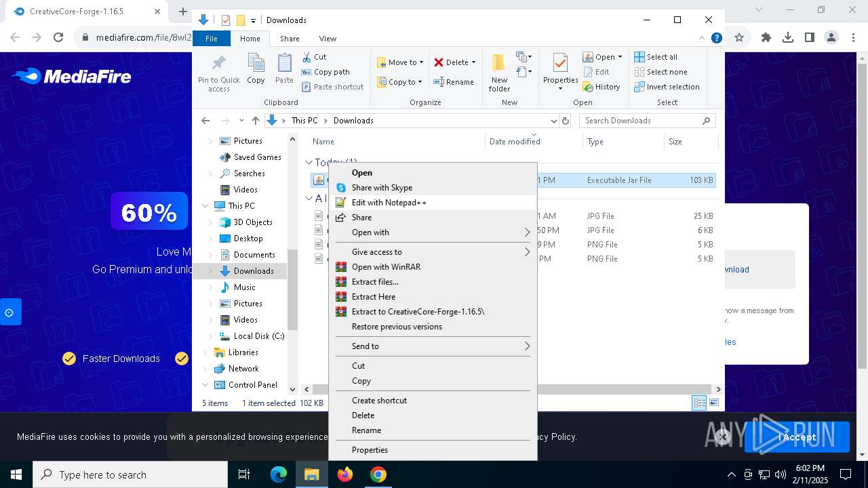Choose Edit with Notepad++
This screenshot has height=488, width=868.
tap(433, 203)
